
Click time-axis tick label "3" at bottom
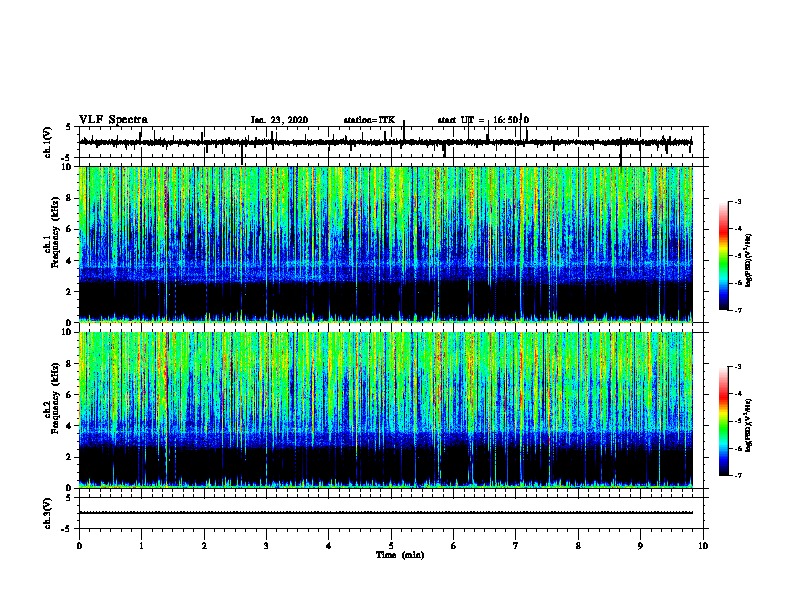pos(266,546)
